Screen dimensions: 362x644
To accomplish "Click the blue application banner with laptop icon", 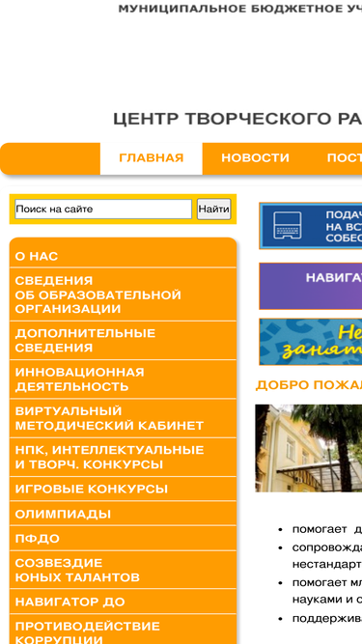I will coord(311,226).
